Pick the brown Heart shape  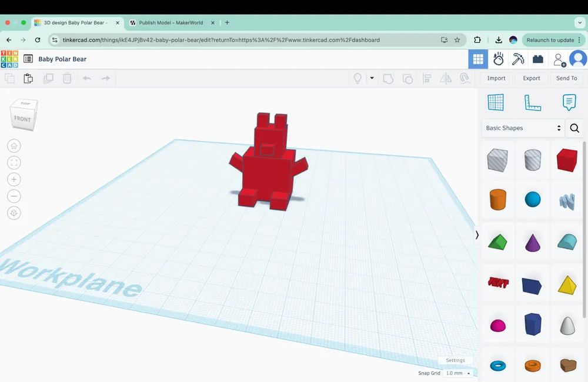(x=568, y=365)
